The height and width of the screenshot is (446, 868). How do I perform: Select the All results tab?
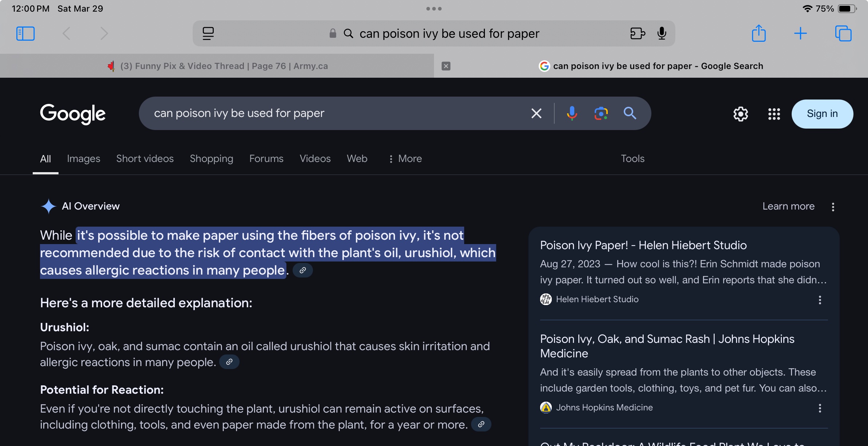45,159
